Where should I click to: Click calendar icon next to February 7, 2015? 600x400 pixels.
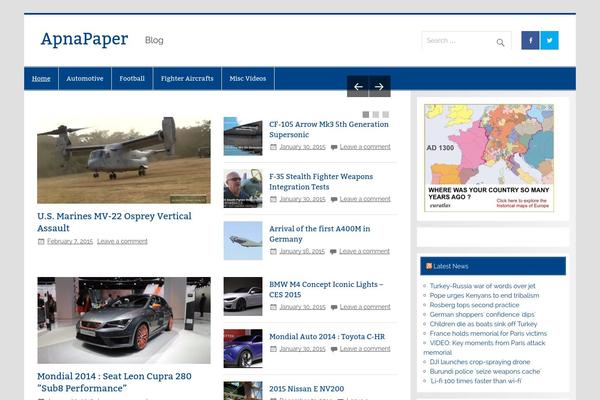41,241
